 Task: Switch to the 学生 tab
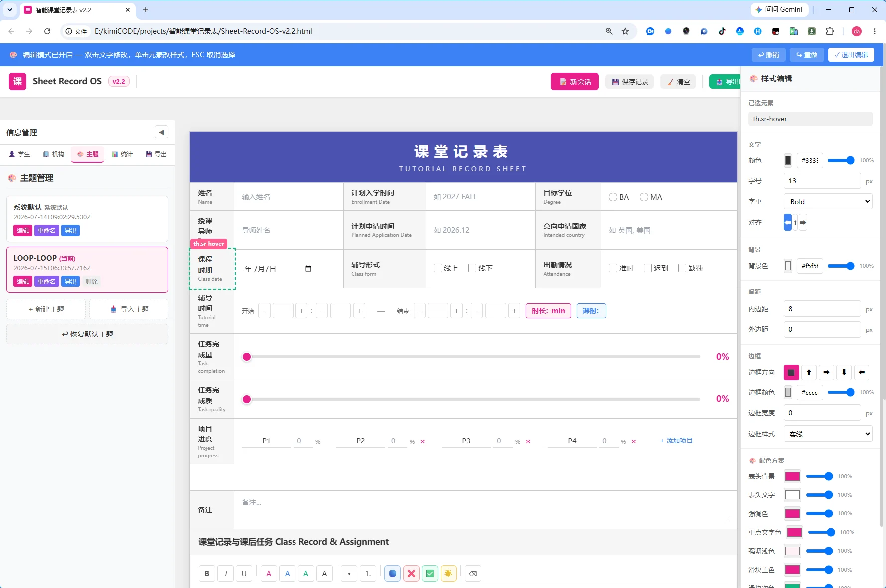click(20, 154)
